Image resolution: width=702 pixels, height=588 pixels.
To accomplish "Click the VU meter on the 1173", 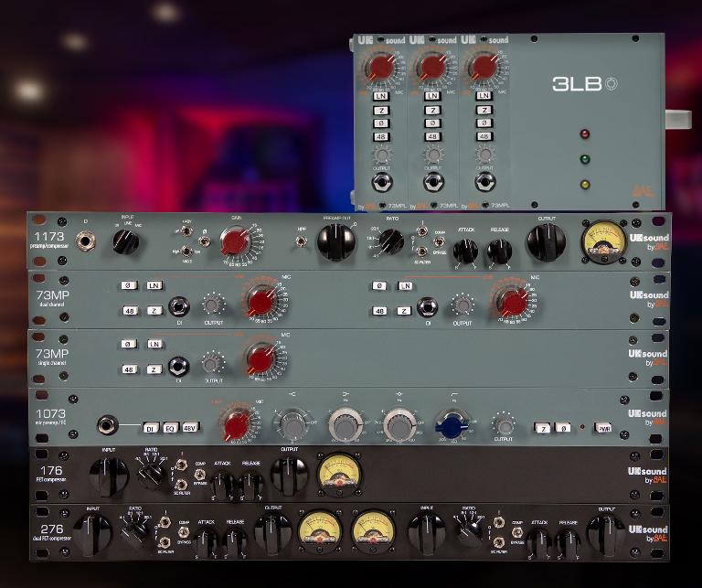I will click(x=604, y=242).
